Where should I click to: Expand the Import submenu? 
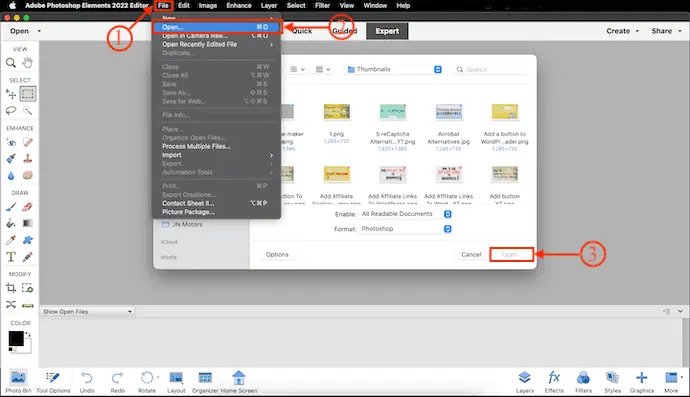[x=216, y=155]
